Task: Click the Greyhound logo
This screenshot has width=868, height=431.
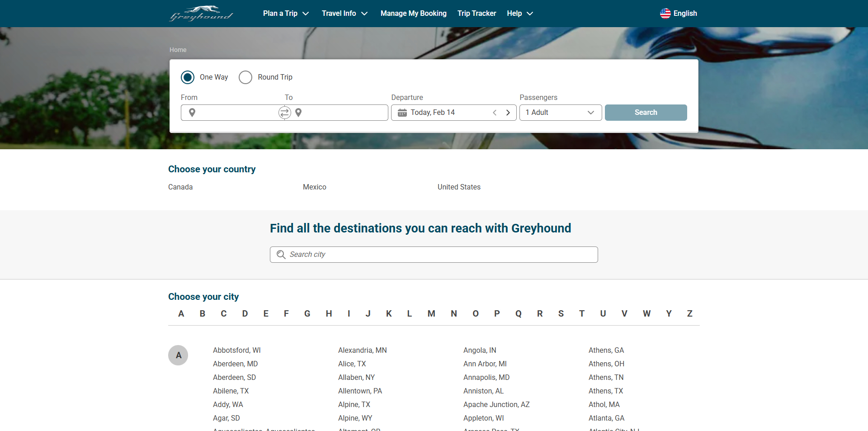Action: (201, 14)
